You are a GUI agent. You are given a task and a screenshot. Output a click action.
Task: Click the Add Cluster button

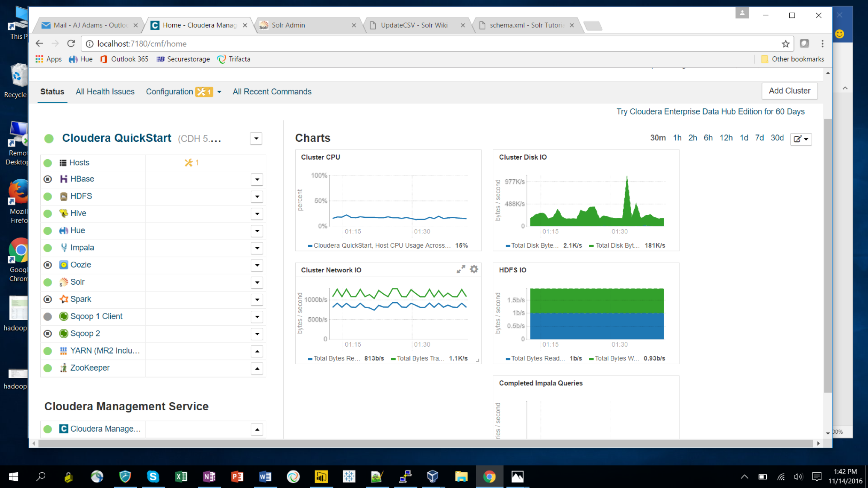click(789, 91)
